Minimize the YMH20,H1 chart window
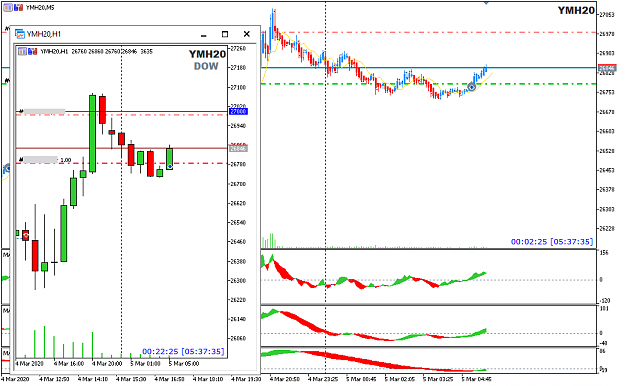Viewport: 625px width, 386px height. click(204, 35)
